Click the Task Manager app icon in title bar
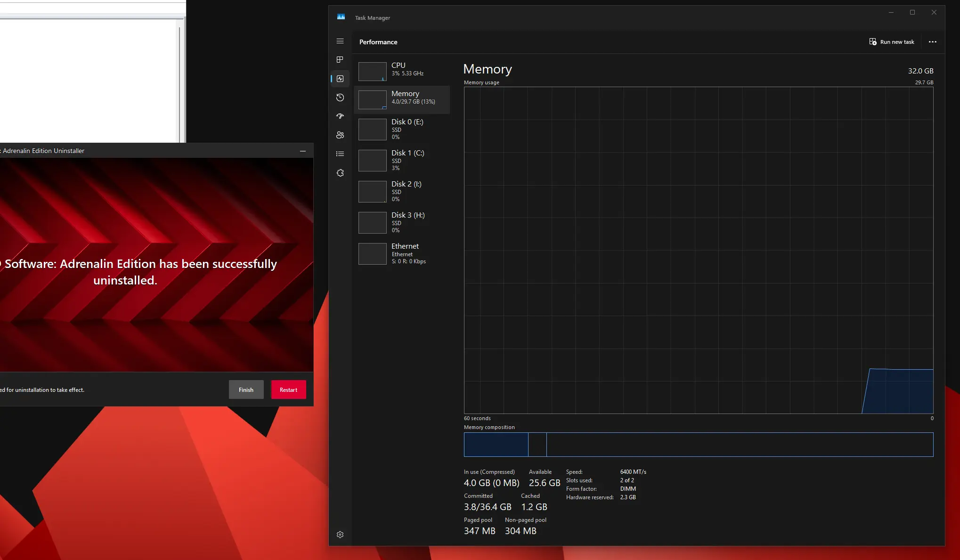This screenshot has width=960, height=560. [x=341, y=17]
